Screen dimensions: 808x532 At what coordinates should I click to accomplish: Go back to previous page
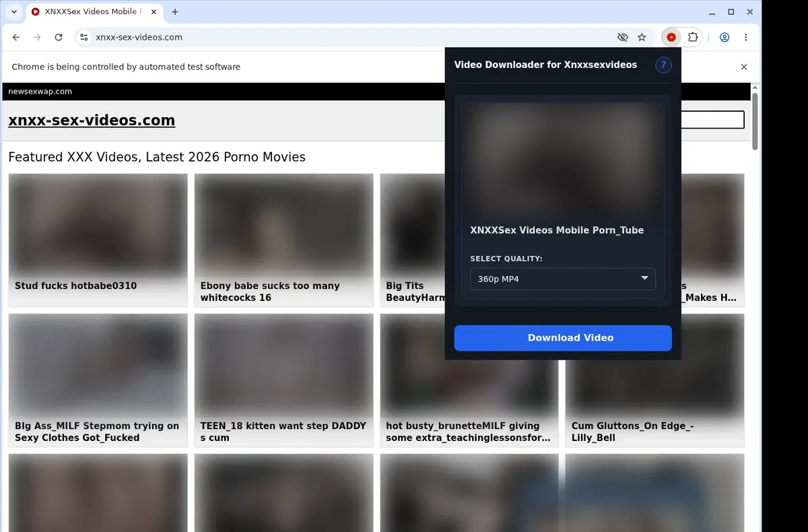point(16,38)
